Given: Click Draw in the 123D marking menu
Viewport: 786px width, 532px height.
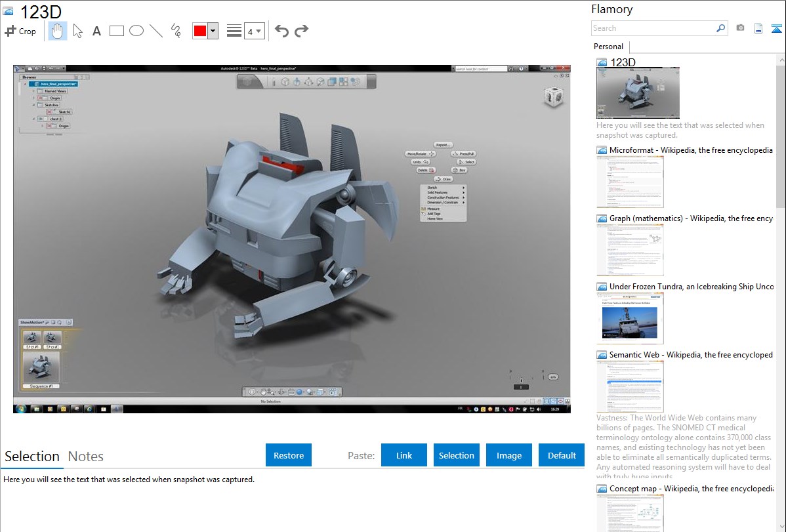Looking at the screenshot, I should coord(443,179).
